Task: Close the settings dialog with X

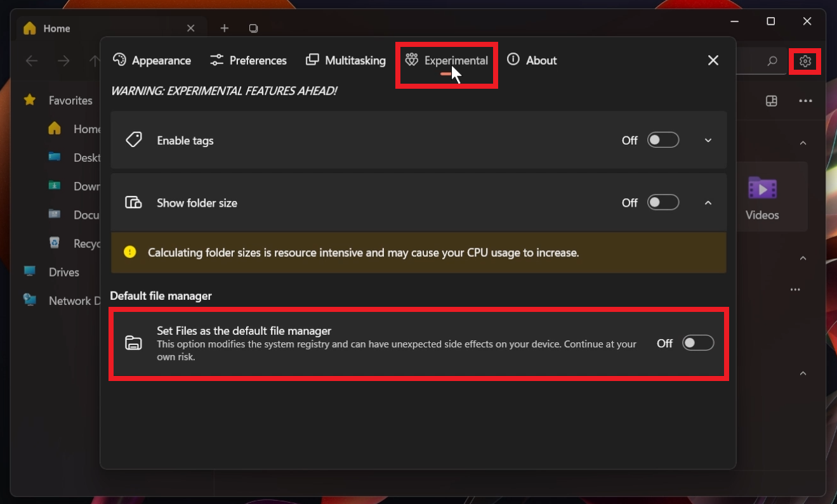Action: coord(713,60)
